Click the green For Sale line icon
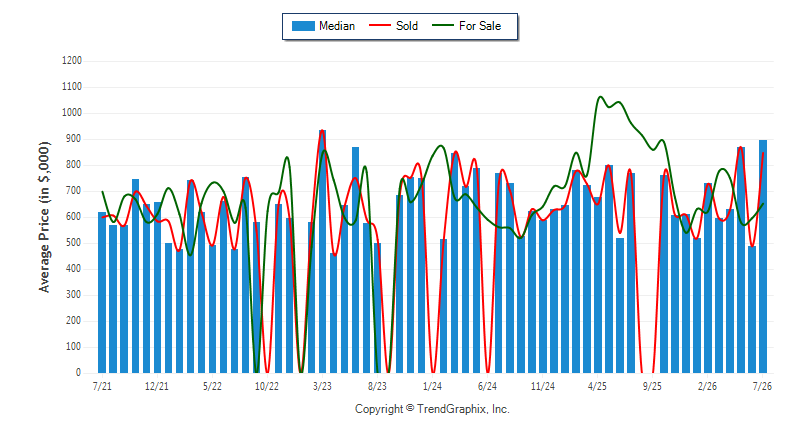The height and width of the screenshot is (434, 800). coord(442,25)
